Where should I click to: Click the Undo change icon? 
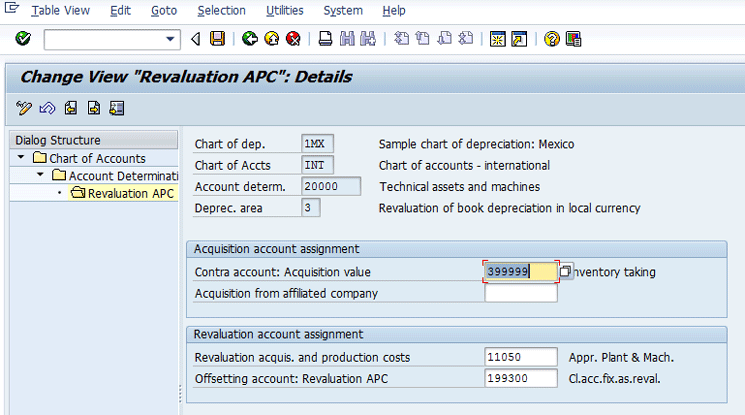47,108
